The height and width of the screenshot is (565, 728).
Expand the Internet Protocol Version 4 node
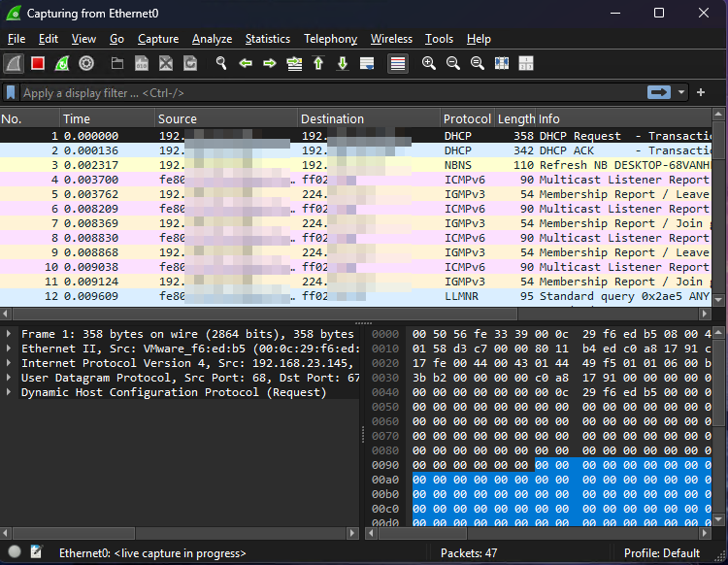(x=9, y=363)
